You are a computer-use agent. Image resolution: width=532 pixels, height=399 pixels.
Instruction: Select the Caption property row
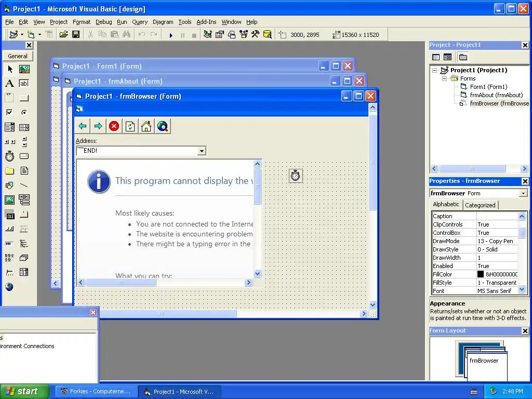(x=475, y=216)
